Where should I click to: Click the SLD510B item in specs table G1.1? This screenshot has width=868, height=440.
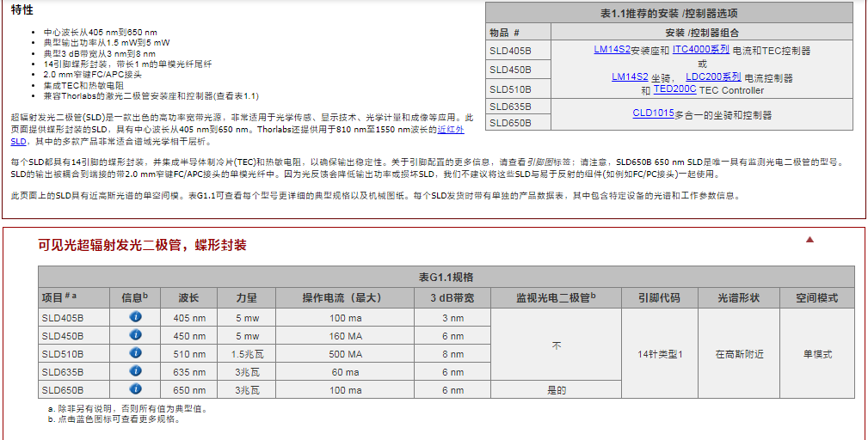[x=63, y=354]
